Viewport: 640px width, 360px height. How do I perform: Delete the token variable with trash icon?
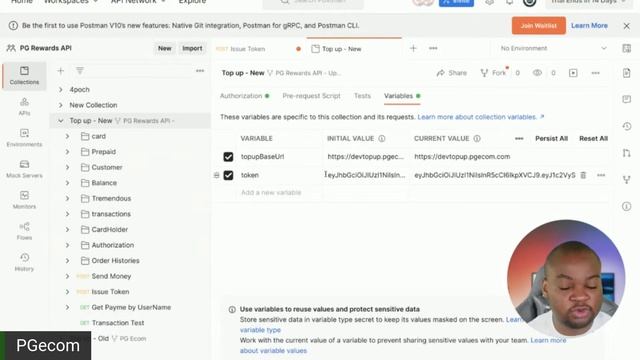(x=583, y=175)
